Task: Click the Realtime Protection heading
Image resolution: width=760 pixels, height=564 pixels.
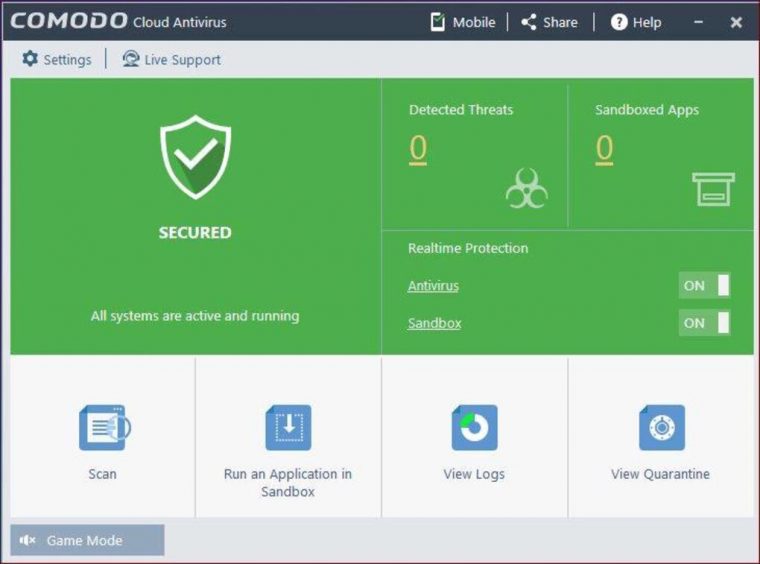Action: click(468, 248)
